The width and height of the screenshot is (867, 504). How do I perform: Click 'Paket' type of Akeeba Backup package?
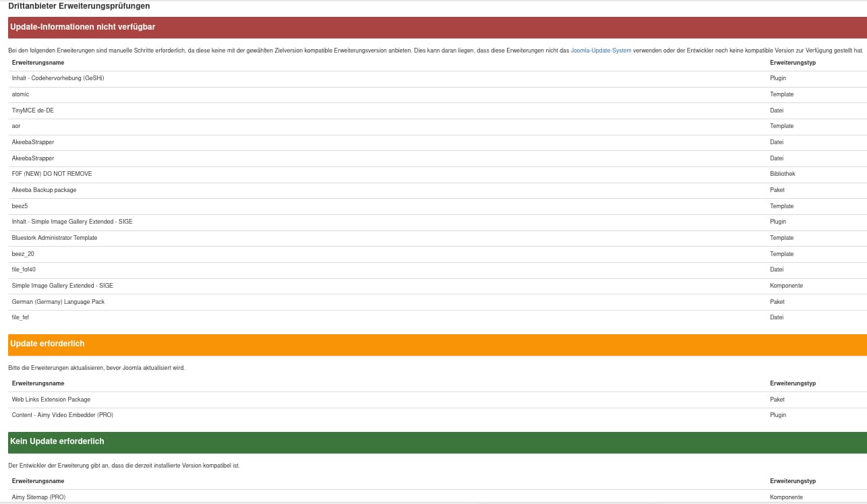(777, 190)
